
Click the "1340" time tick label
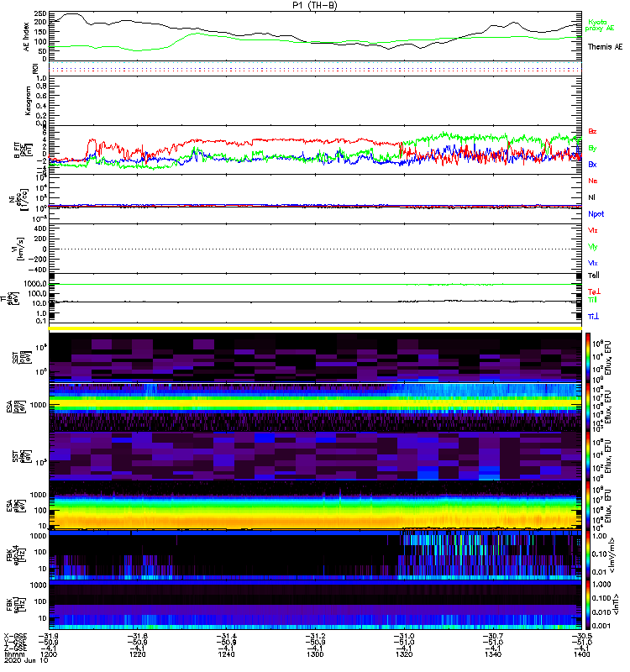point(493,654)
